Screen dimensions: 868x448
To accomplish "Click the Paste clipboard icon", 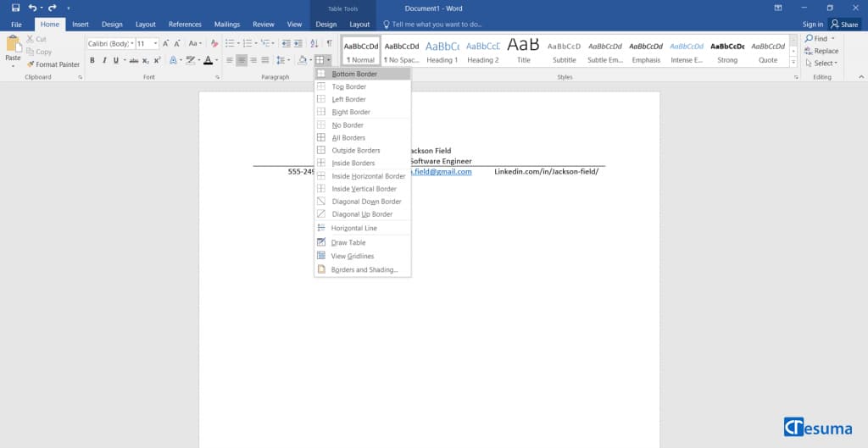I will point(13,44).
